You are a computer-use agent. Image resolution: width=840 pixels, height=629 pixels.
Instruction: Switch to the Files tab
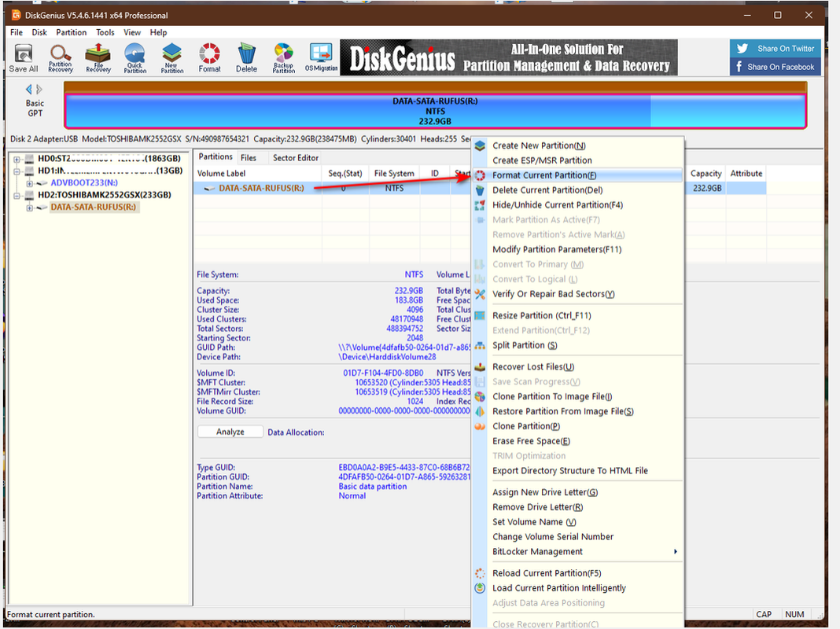tap(248, 157)
